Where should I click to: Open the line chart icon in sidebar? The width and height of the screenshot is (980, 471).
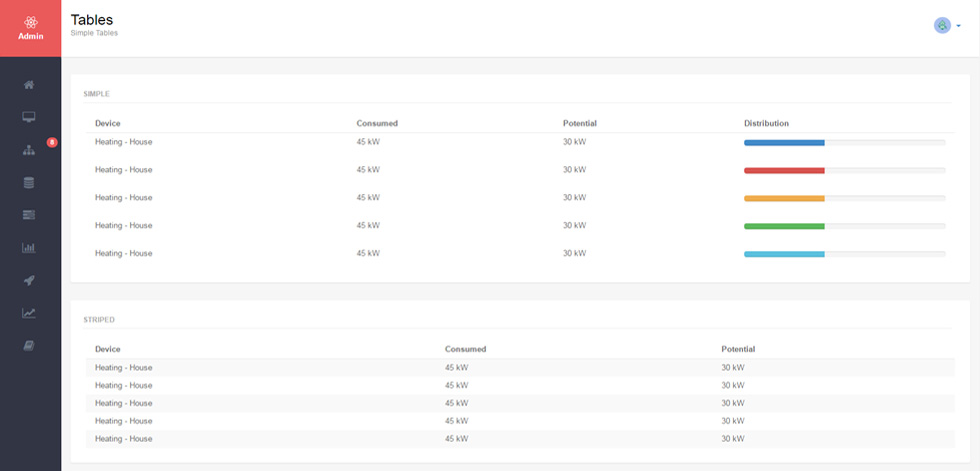pos(29,313)
